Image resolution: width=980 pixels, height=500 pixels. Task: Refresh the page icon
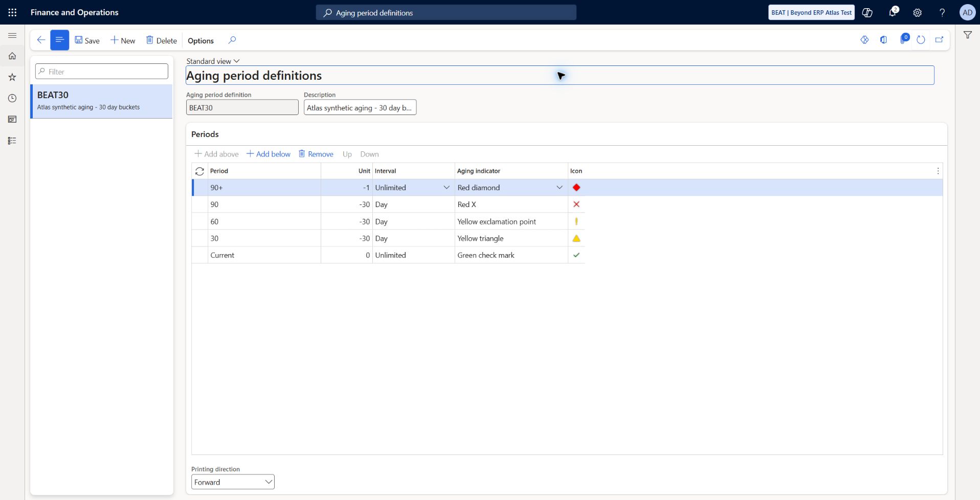tap(921, 40)
